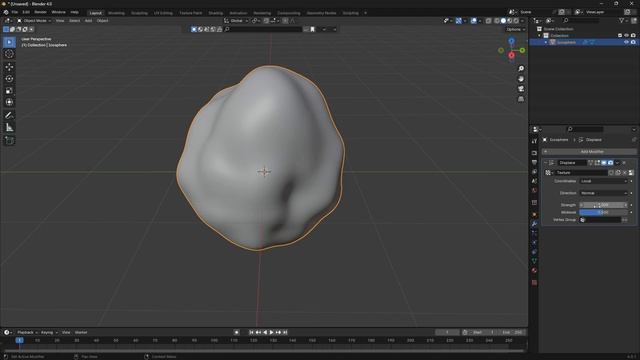The image size is (640, 360).
Task: Open Displace modifier extra options chevron
Action: pos(617,163)
